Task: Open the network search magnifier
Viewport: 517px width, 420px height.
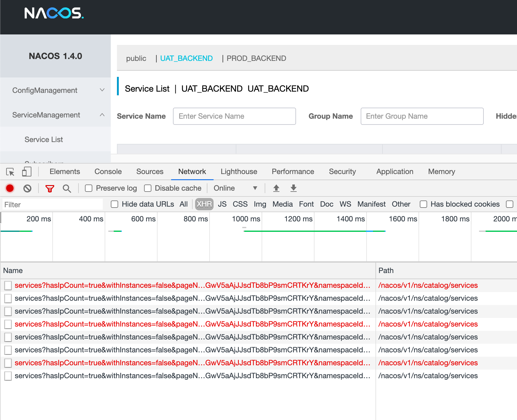Action: tap(67, 188)
